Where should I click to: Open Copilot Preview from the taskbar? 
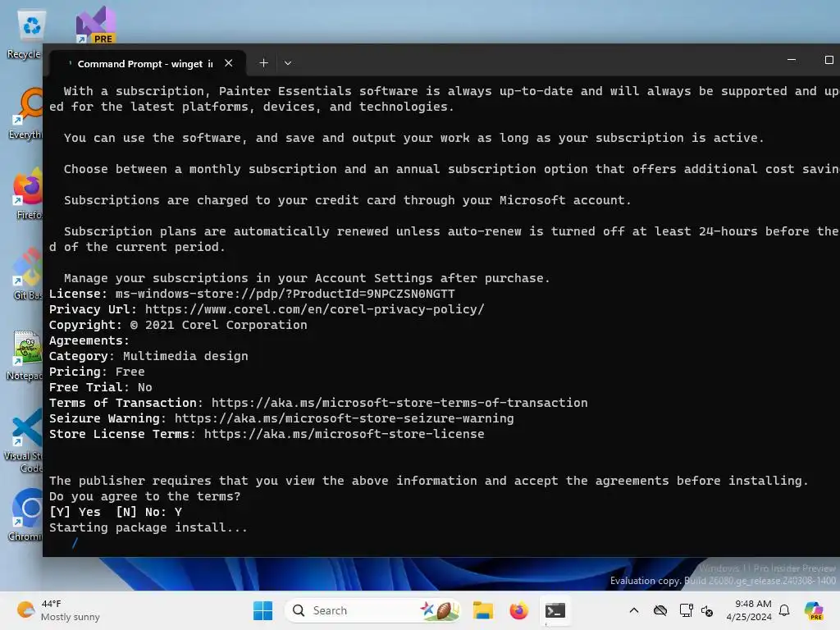pos(813,610)
